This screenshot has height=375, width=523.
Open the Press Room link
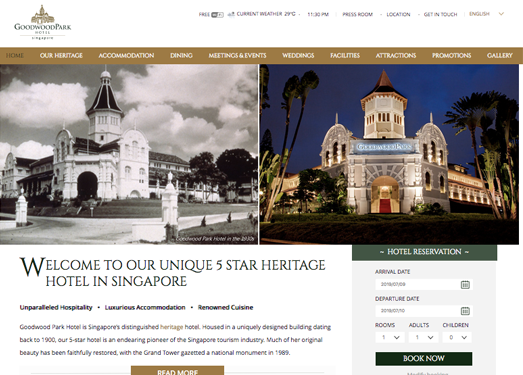[357, 14]
